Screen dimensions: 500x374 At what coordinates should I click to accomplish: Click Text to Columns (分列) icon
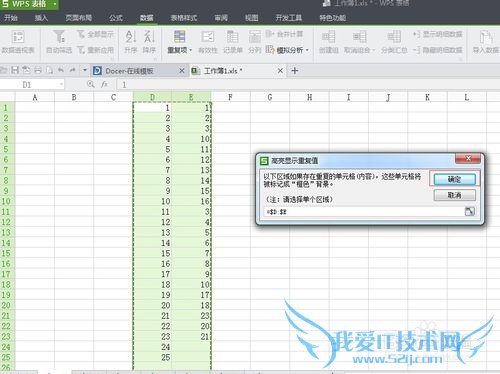point(255,37)
